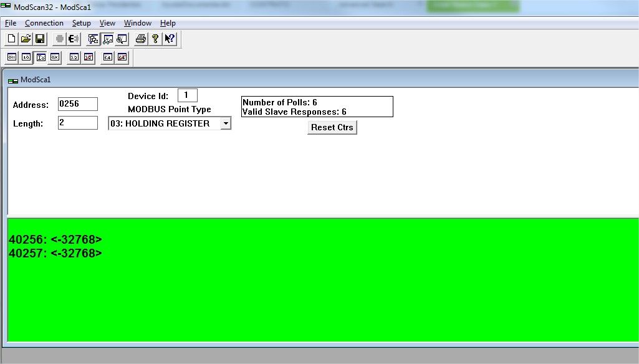Click the ModScan32 title bar application icon
639x364 pixels.
coord(6,6)
